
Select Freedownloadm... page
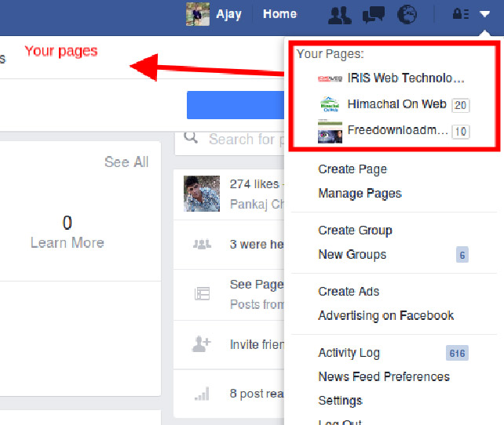pos(397,130)
